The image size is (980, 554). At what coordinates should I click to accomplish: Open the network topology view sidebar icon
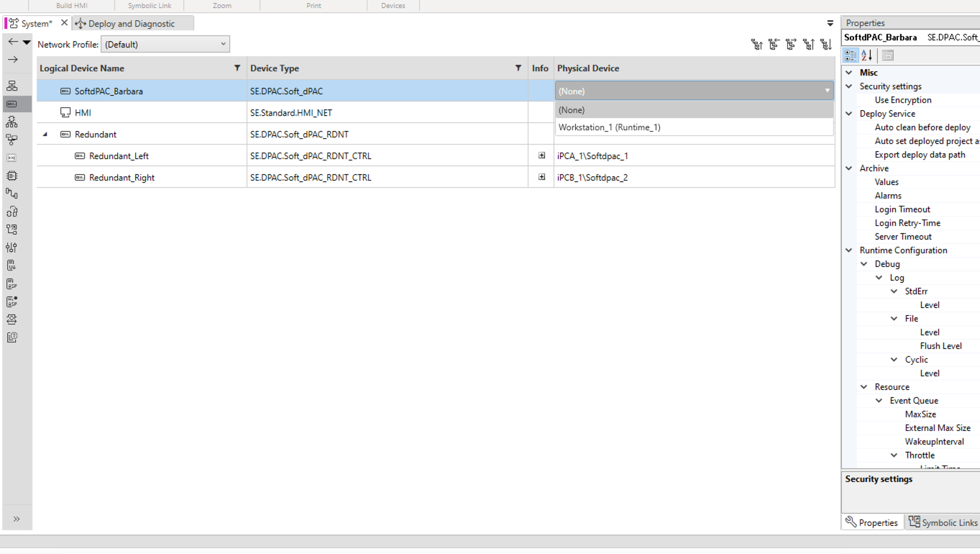click(x=12, y=86)
